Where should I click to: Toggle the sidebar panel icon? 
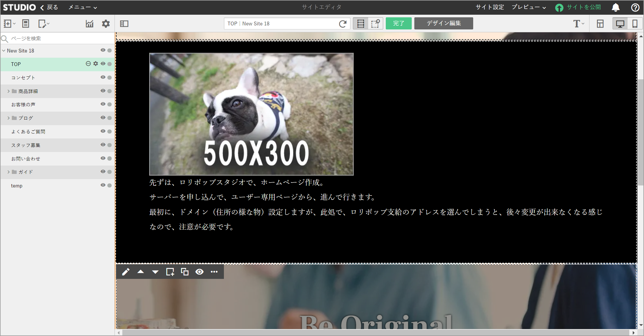click(124, 24)
